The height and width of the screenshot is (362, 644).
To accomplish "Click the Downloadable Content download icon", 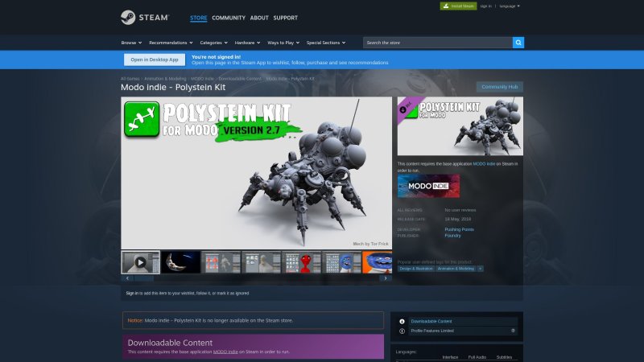I will point(402,321).
